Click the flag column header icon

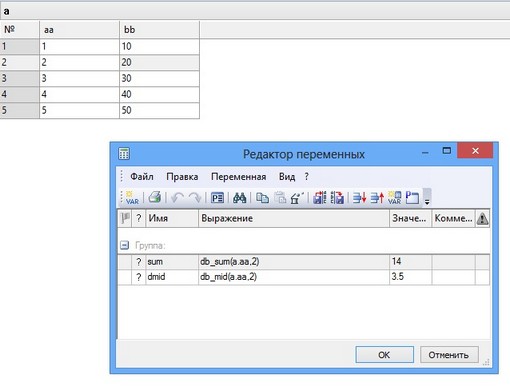pyautogui.click(x=125, y=218)
